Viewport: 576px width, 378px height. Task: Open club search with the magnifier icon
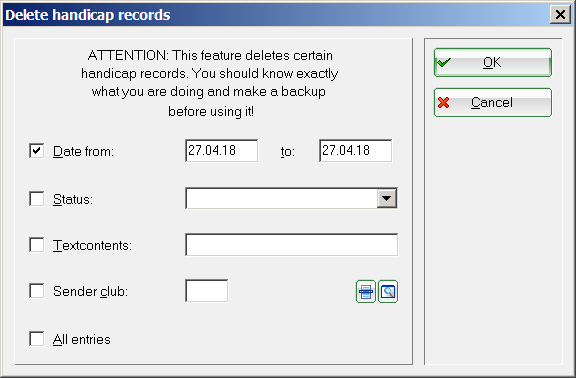388,292
